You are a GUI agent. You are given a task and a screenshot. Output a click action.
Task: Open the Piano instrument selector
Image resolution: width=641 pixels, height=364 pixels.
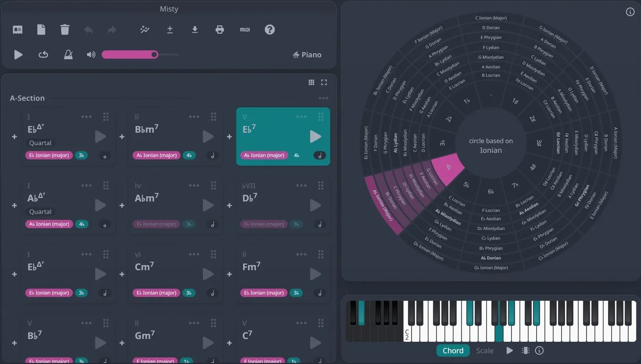coord(307,54)
